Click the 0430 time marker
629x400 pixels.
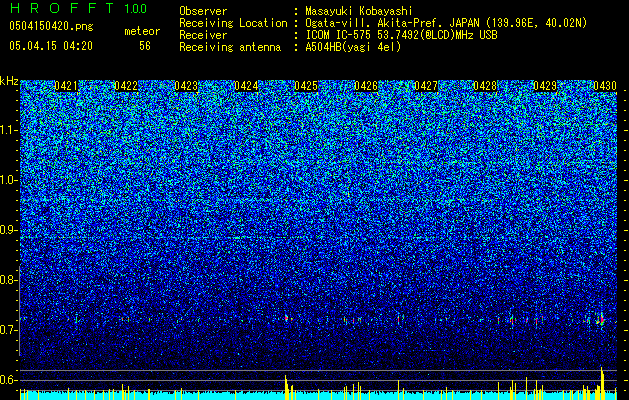(605, 86)
